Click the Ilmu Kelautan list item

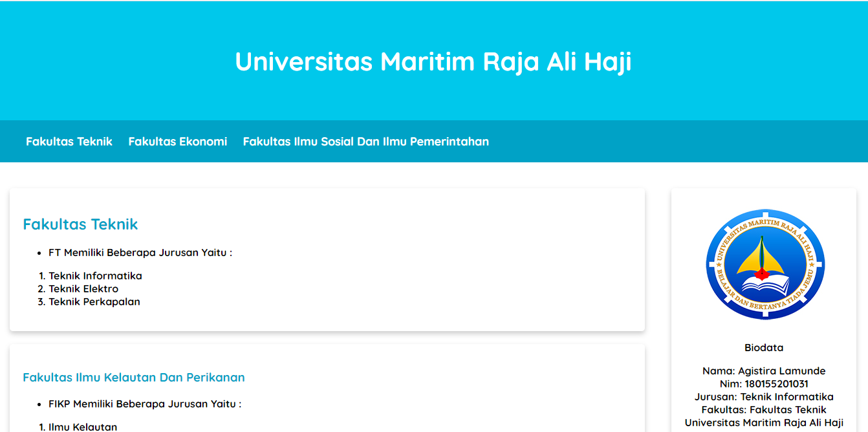83,427
